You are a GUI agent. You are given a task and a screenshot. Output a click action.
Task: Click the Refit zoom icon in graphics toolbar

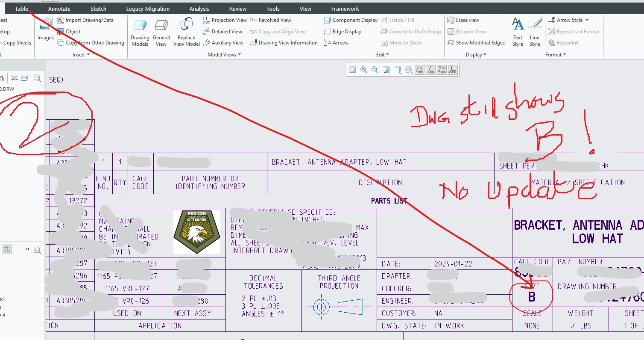pyautogui.click(x=353, y=70)
